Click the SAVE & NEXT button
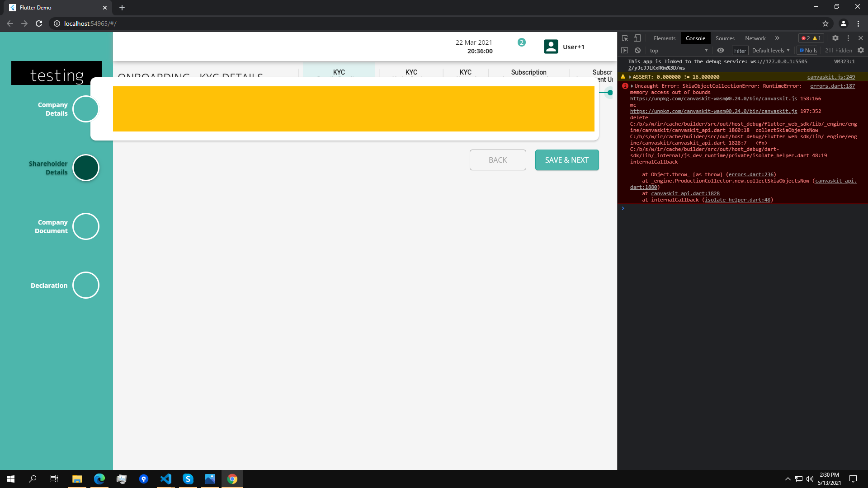This screenshot has height=488, width=868. [x=566, y=160]
